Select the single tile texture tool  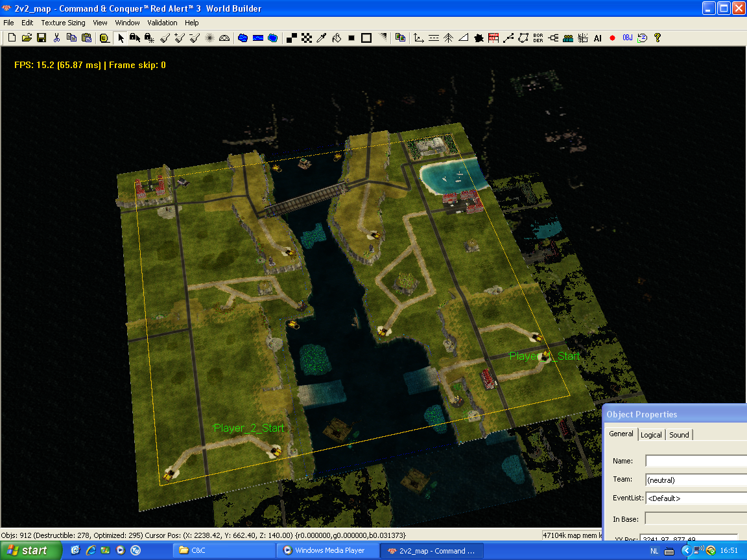(x=292, y=38)
